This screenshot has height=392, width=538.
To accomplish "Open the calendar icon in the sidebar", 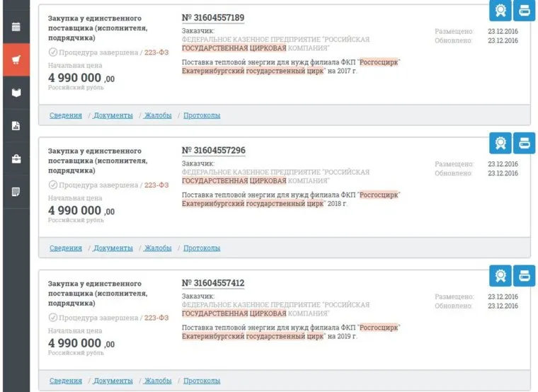I will tap(16, 27).
